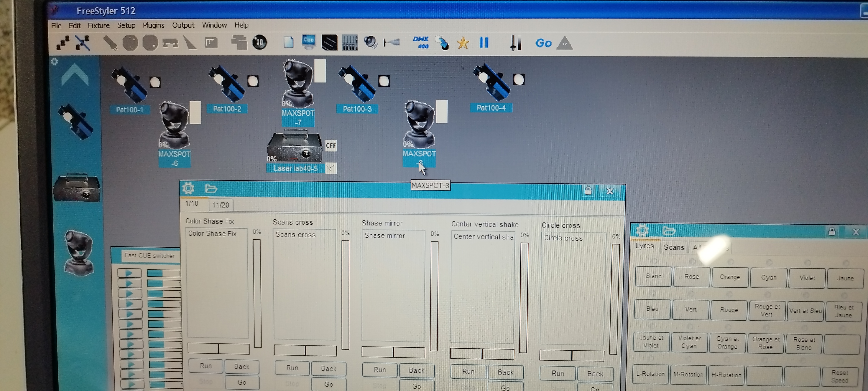Screen dimensions: 868x391
Task: Select Circle cross entry in its cue list
Action: click(x=563, y=238)
